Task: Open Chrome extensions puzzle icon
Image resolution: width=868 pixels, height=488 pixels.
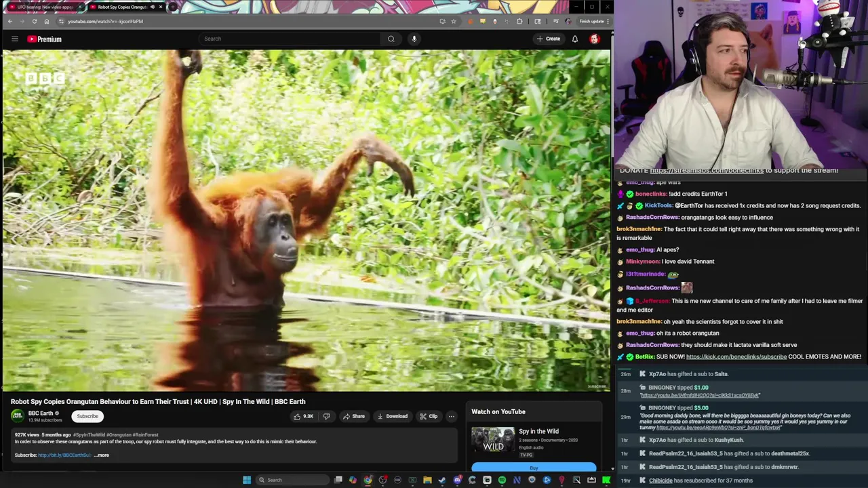Action: pos(519,21)
